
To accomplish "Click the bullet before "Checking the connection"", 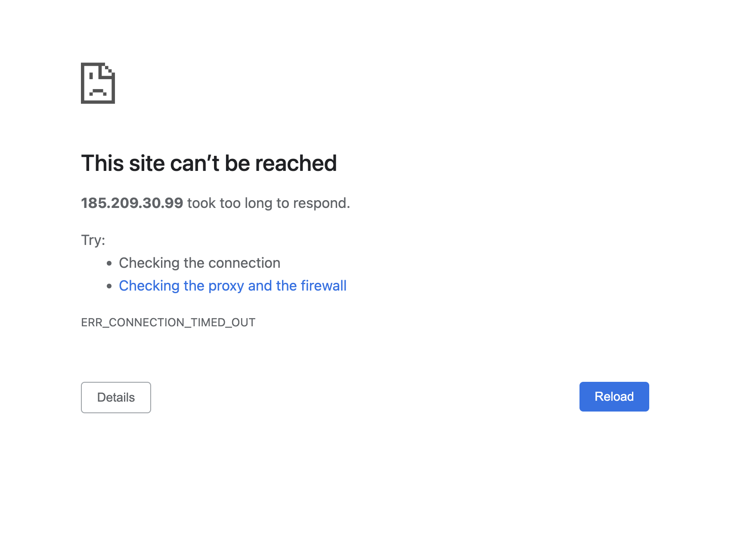I will tap(109, 263).
